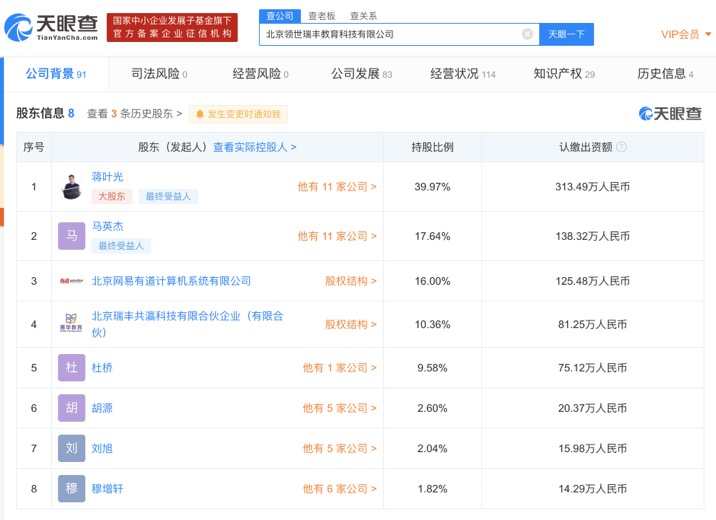The image size is (716, 520).
Task: Click the TianYanCha logo
Action: pos(51,27)
